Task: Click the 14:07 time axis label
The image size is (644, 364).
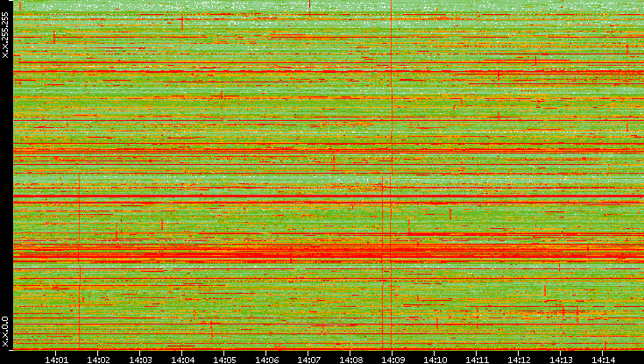Action: coord(308,360)
